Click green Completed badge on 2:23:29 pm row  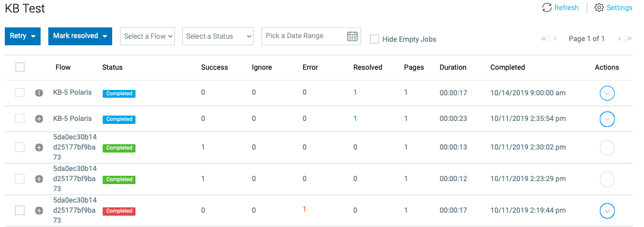(x=119, y=179)
